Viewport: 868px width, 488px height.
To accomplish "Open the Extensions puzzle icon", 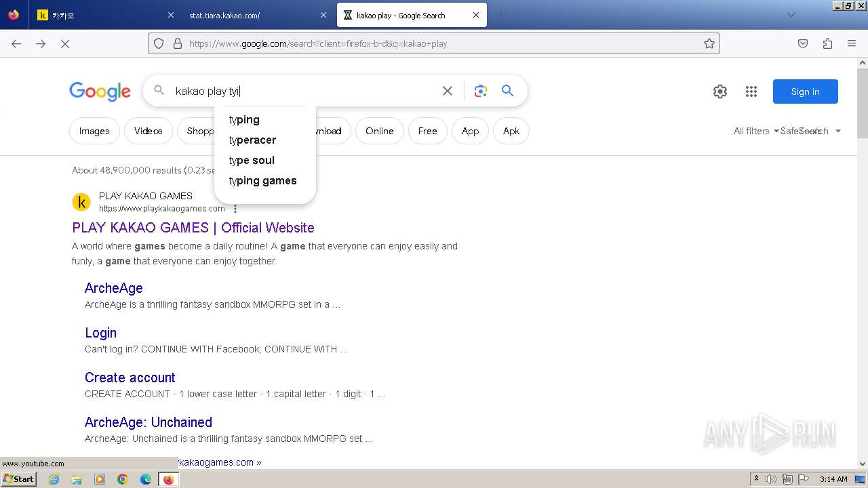I will 827,43.
